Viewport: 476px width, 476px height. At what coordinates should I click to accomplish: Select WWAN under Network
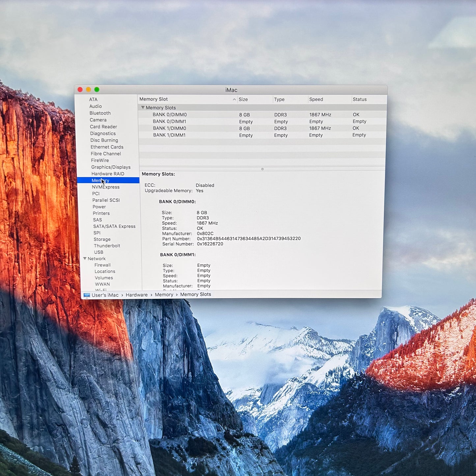coord(102,284)
